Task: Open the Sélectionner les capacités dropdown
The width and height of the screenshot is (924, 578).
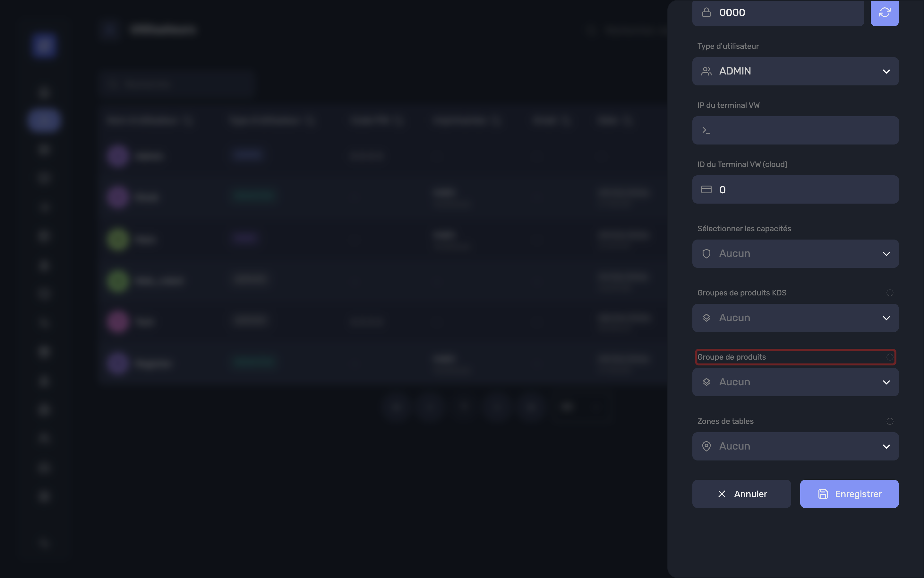Action: (795, 254)
